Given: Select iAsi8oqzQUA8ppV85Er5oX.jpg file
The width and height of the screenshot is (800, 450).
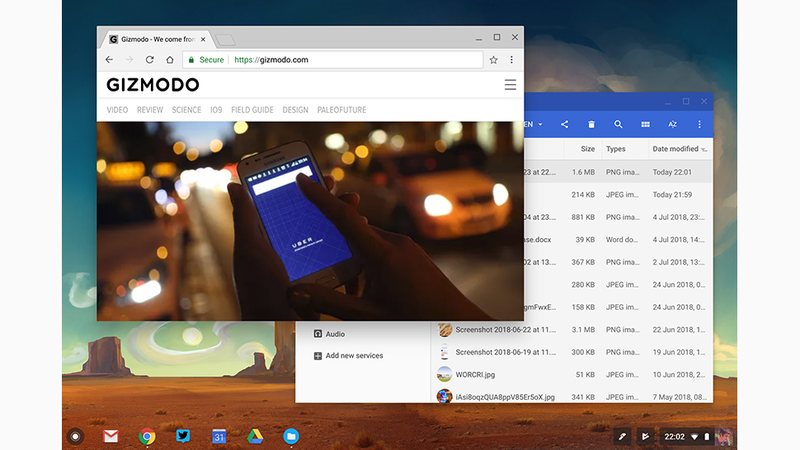Looking at the screenshot, I should coord(572,395).
